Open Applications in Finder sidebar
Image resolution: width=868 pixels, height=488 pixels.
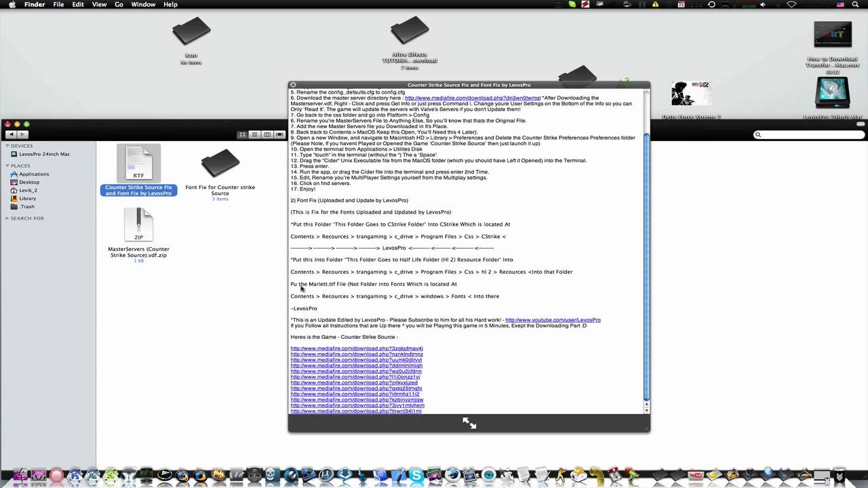coord(34,174)
